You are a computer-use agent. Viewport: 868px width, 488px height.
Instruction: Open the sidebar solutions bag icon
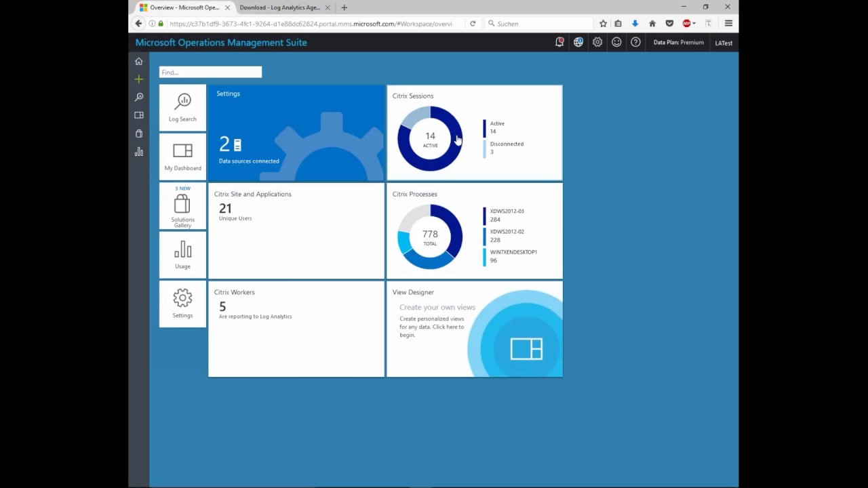point(139,134)
